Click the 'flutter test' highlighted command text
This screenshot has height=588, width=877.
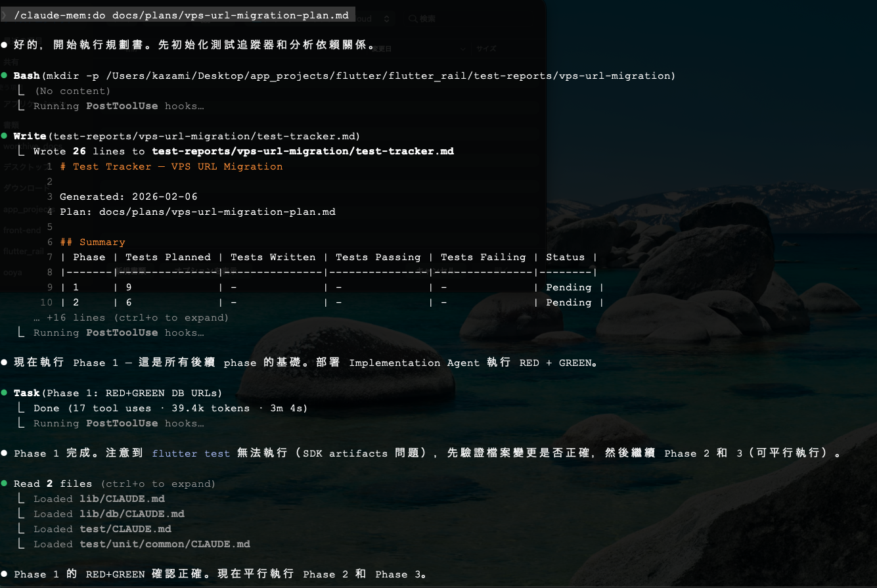pos(191,453)
